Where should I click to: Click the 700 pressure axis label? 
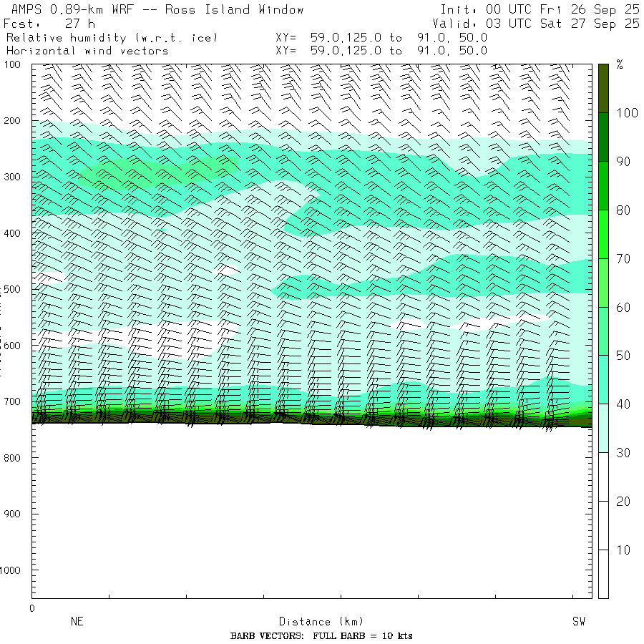point(12,401)
